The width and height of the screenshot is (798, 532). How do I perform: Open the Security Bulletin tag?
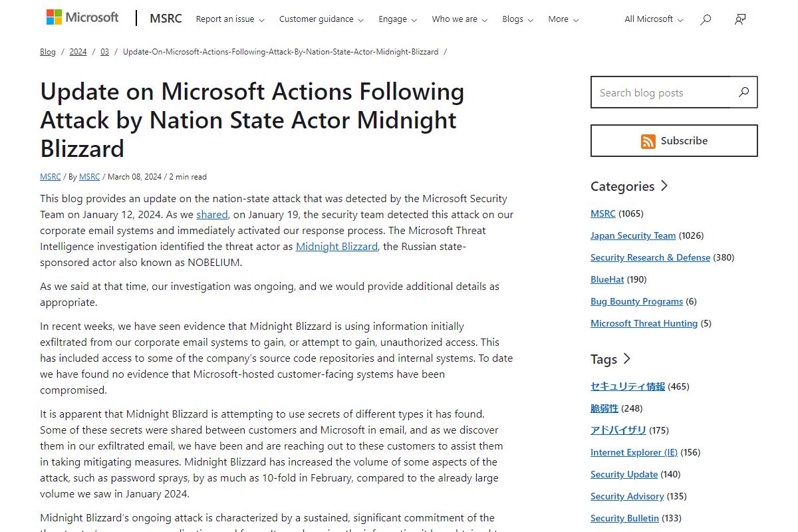(624, 518)
